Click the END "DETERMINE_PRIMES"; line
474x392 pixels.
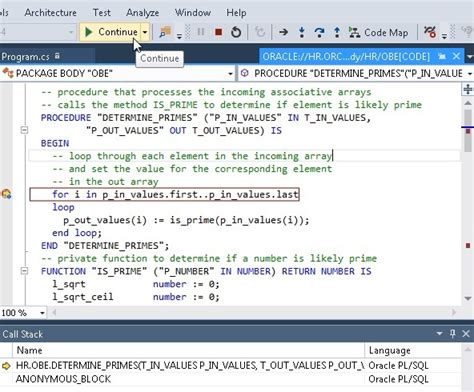click(x=105, y=246)
